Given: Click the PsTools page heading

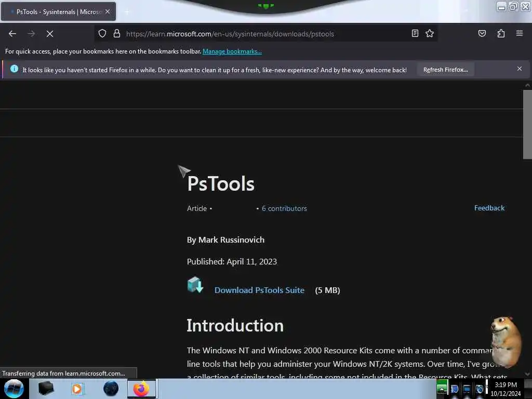Looking at the screenshot, I should [x=220, y=184].
